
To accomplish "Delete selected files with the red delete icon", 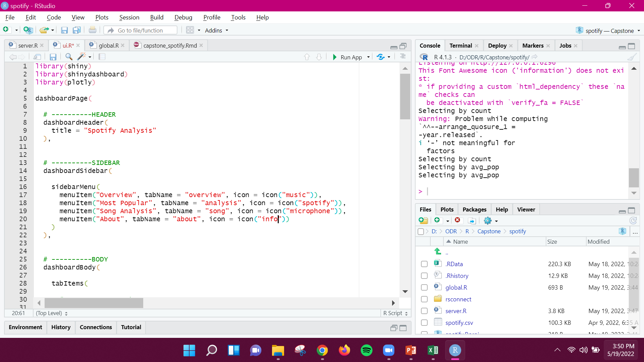I will 458,221.
